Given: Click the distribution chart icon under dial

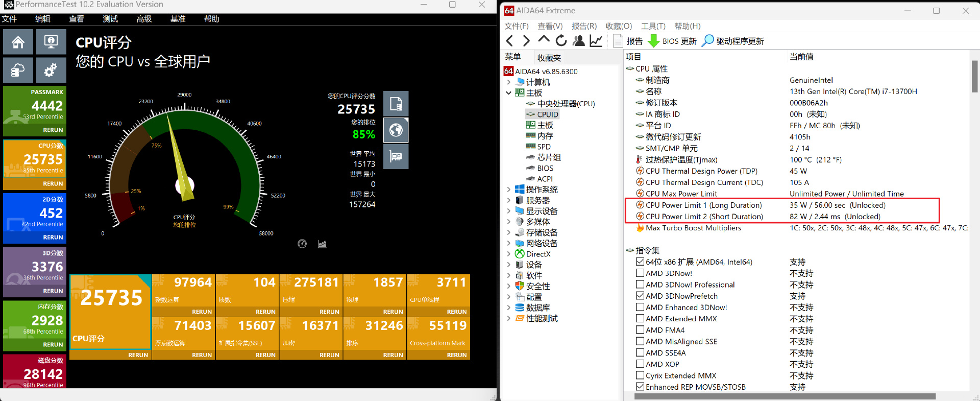Looking at the screenshot, I should (x=322, y=244).
